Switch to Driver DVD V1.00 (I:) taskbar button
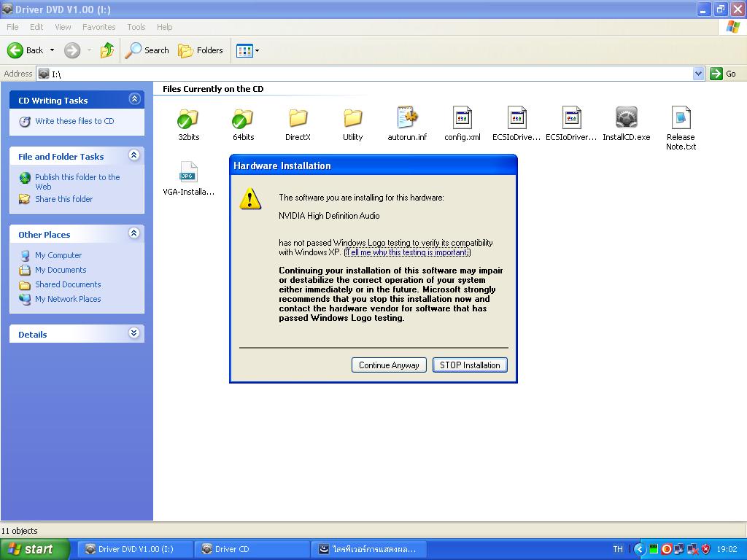 [135, 550]
